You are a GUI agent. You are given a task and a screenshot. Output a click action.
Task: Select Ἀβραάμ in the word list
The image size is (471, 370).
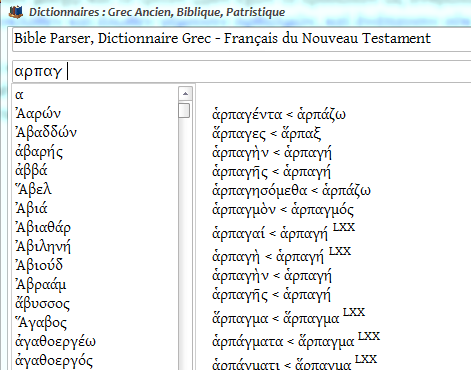[x=41, y=285]
